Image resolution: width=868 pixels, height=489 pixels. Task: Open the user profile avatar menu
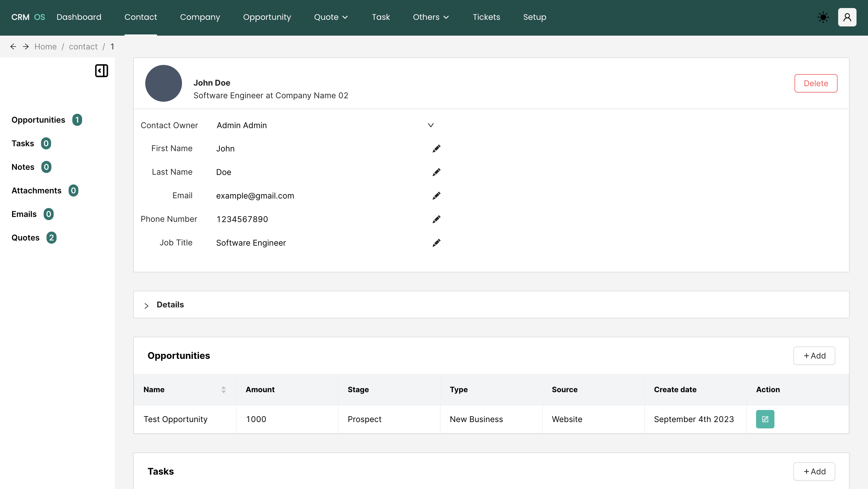(x=847, y=17)
